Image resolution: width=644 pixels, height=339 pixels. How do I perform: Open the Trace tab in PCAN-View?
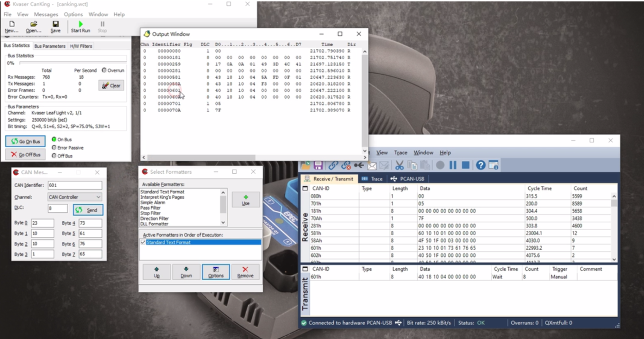click(x=372, y=179)
